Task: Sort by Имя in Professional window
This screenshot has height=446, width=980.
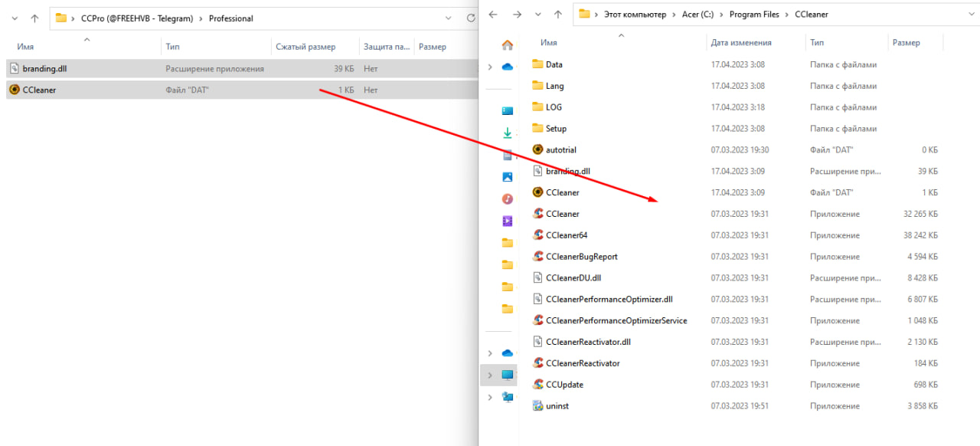Action: pos(25,47)
